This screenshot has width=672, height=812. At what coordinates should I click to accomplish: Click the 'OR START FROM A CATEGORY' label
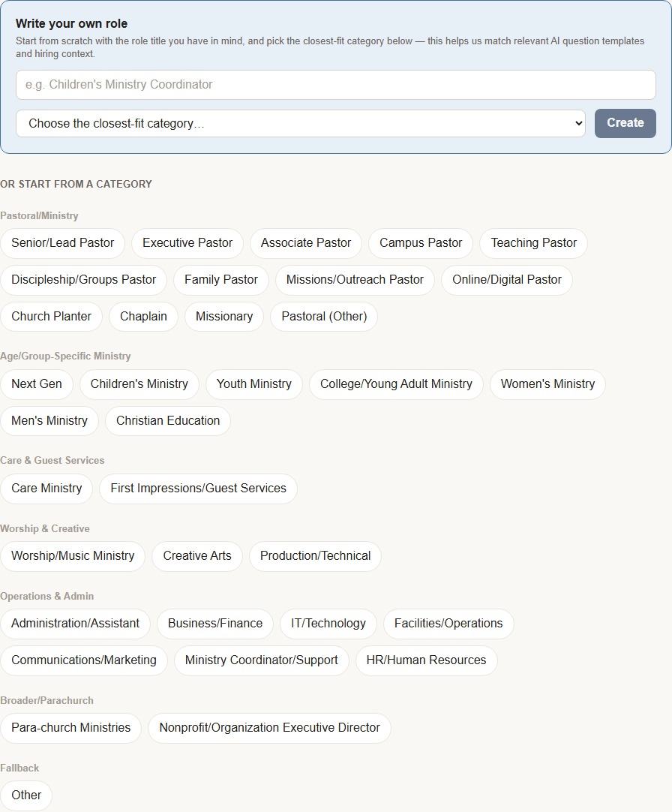pyautogui.click(x=76, y=185)
